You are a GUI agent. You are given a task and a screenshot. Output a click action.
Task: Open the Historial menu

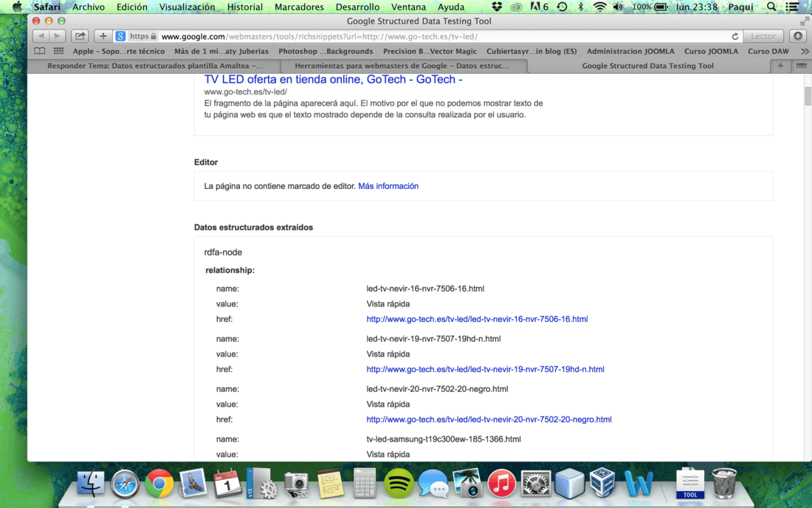point(245,7)
